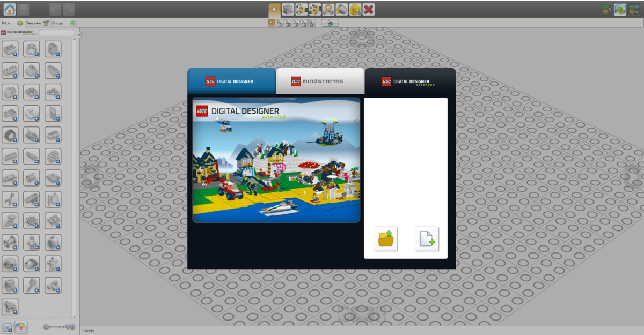Click the palette zoom slider handle

tap(68, 326)
